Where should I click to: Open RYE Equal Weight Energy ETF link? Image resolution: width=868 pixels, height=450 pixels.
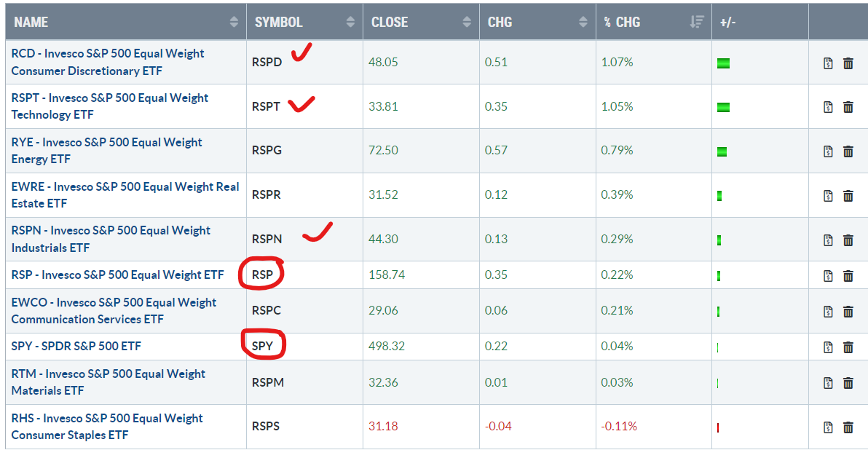click(106, 151)
